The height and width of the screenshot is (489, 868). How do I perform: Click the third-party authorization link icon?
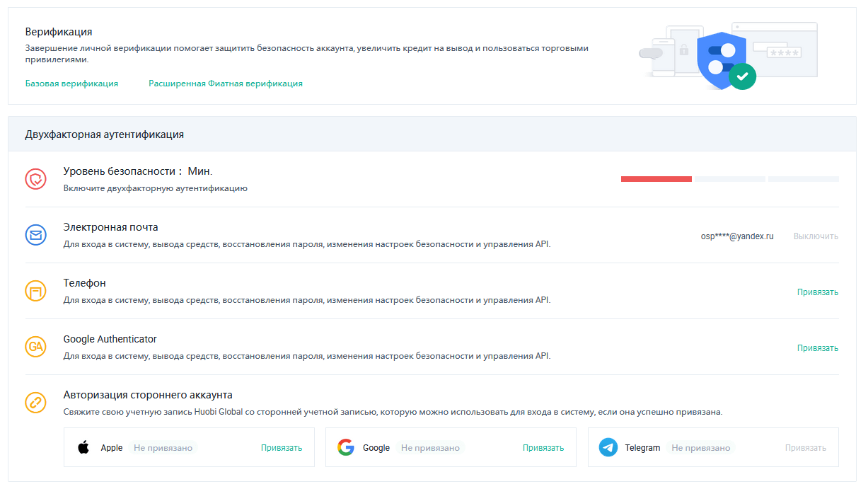(x=35, y=403)
